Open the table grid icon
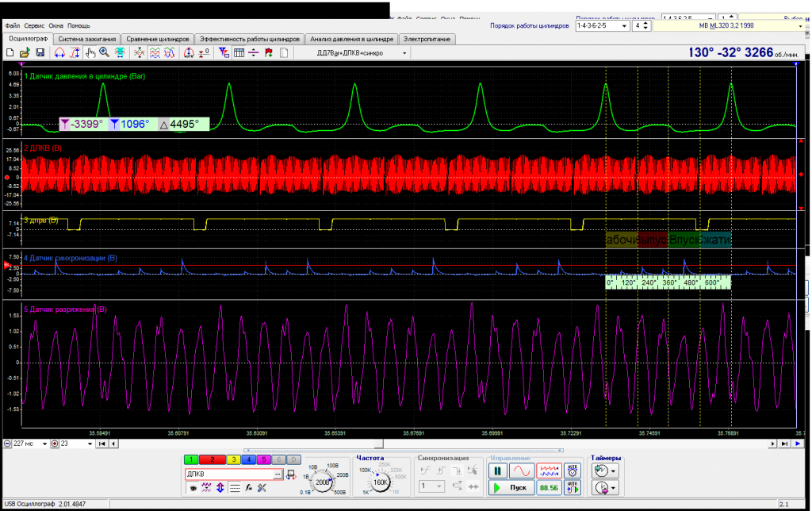Screen dimensions: 812x511 pyautogui.click(x=239, y=53)
